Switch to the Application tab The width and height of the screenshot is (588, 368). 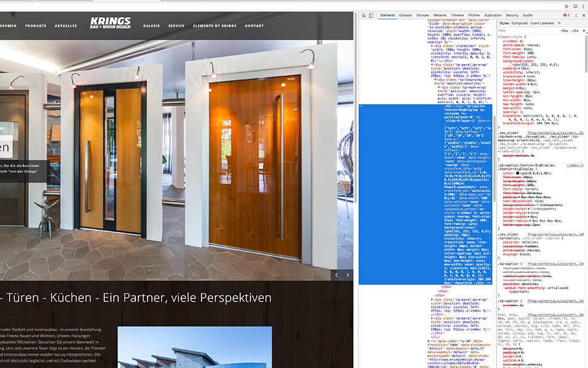point(492,15)
